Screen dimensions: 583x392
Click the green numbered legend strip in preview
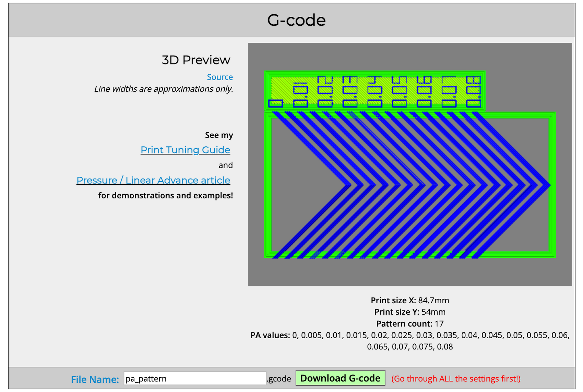pyautogui.click(x=374, y=89)
